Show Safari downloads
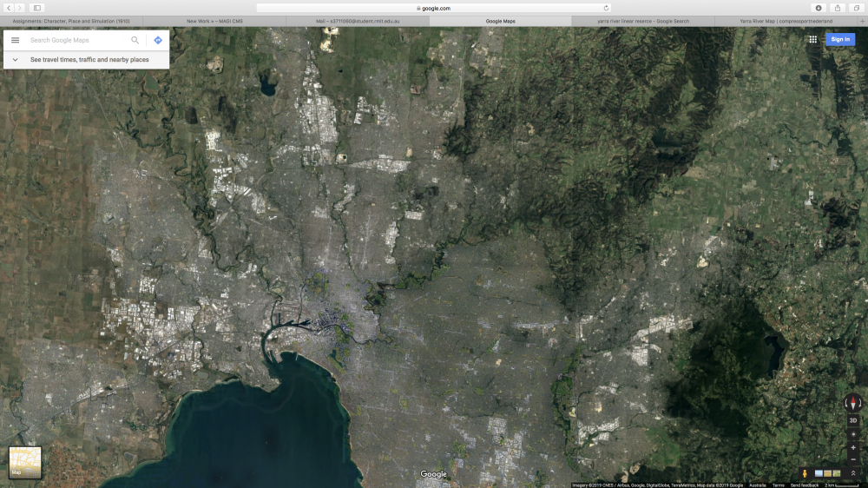This screenshot has width=868, height=488. click(819, 8)
